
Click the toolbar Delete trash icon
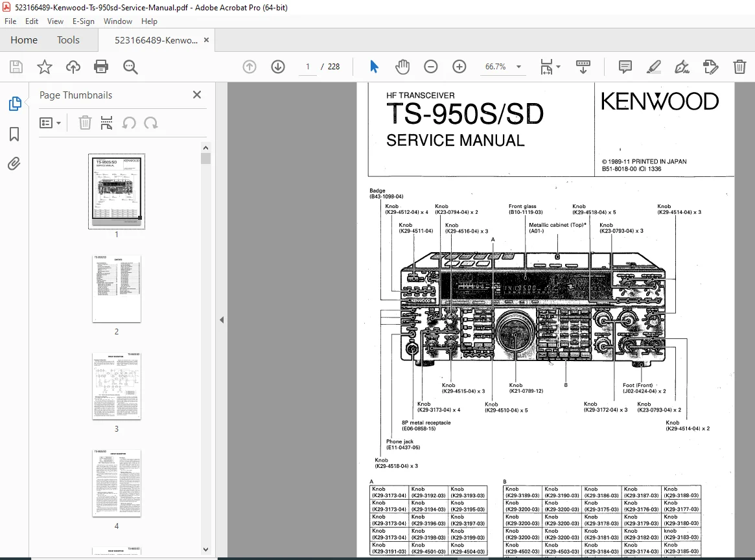(739, 67)
